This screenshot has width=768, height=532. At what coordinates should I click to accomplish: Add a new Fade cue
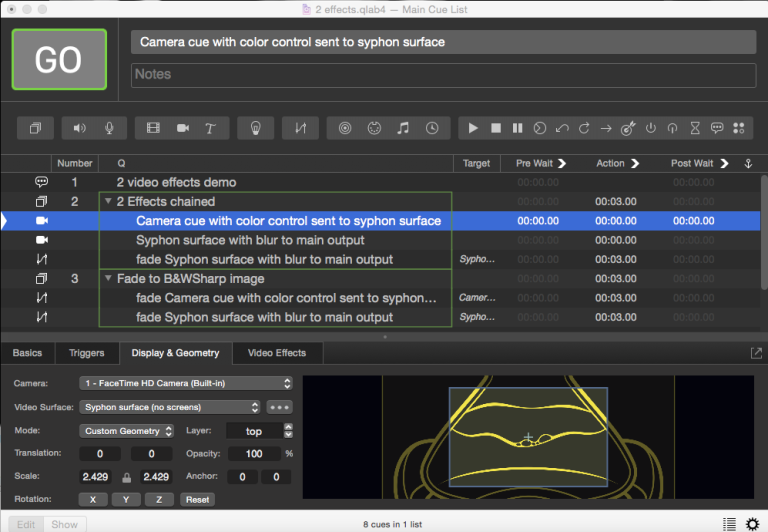click(300, 128)
